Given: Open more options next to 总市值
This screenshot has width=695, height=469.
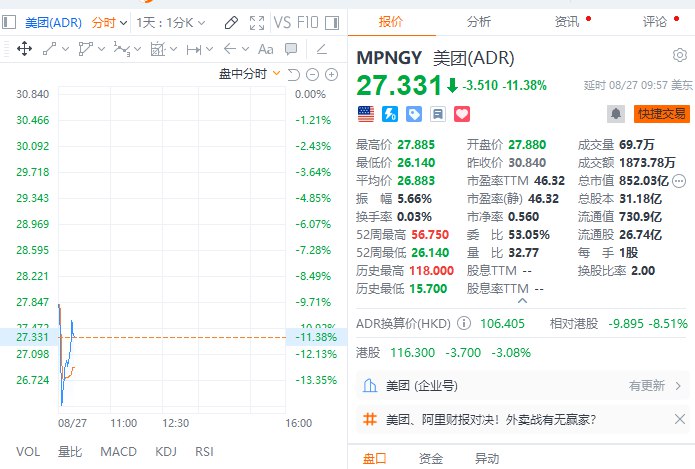Looking at the screenshot, I should pos(679,181).
